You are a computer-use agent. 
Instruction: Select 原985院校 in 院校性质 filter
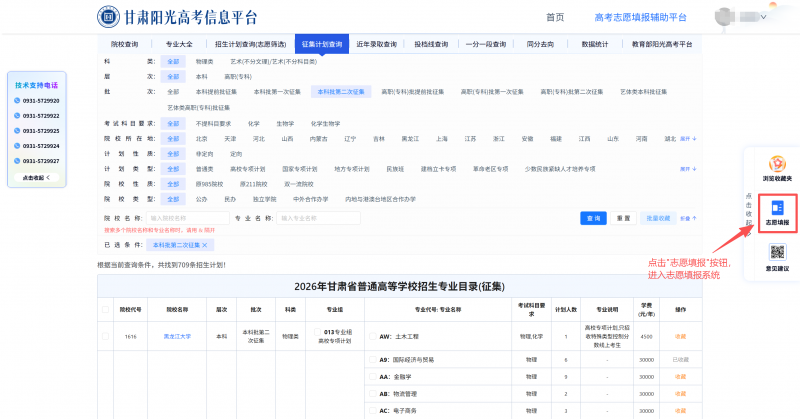pyautogui.click(x=209, y=184)
